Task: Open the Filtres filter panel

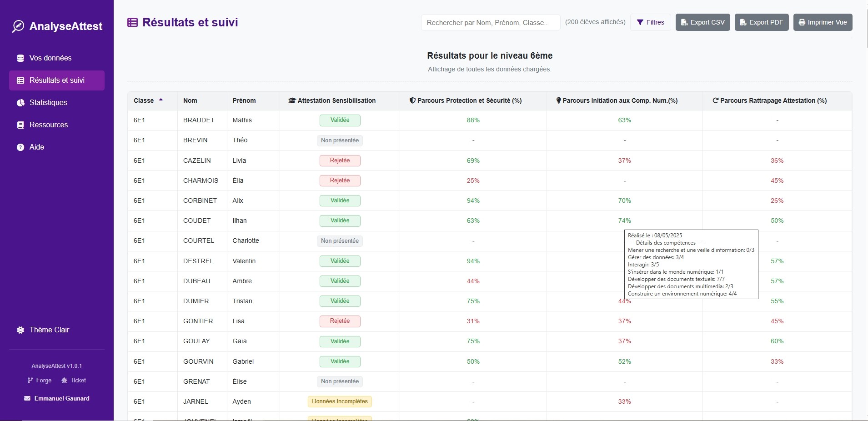Action: (x=650, y=22)
